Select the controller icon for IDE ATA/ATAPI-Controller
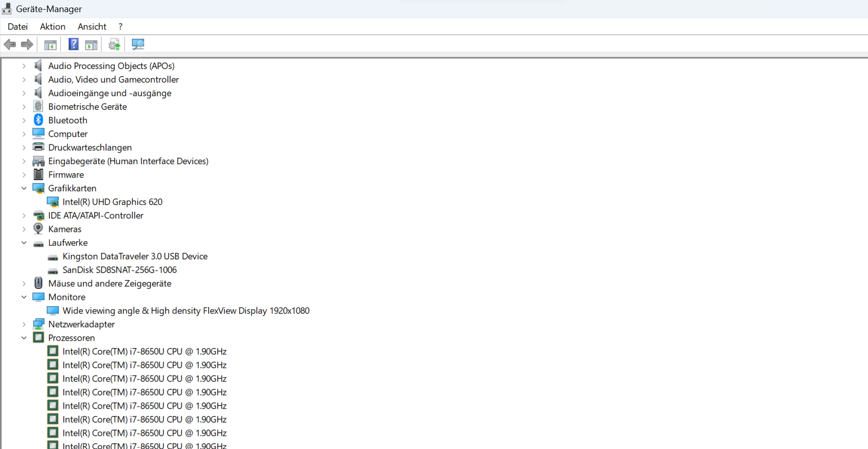This screenshot has height=449, width=868. (x=38, y=215)
